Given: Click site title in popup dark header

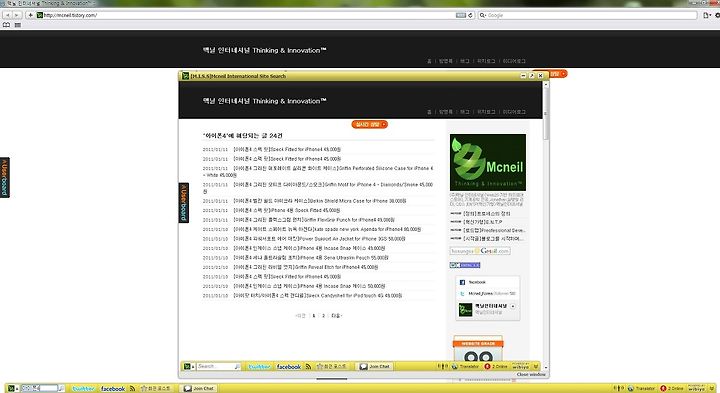Looking at the screenshot, I should point(264,101).
